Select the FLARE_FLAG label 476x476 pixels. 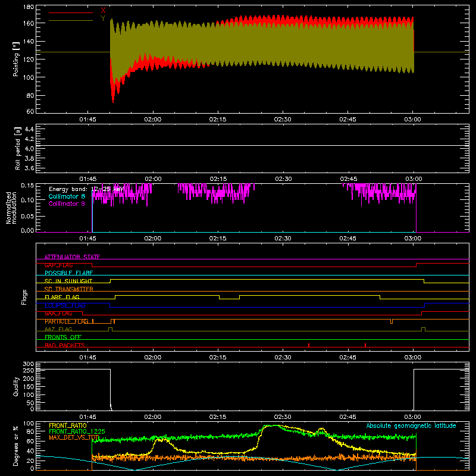(62, 297)
